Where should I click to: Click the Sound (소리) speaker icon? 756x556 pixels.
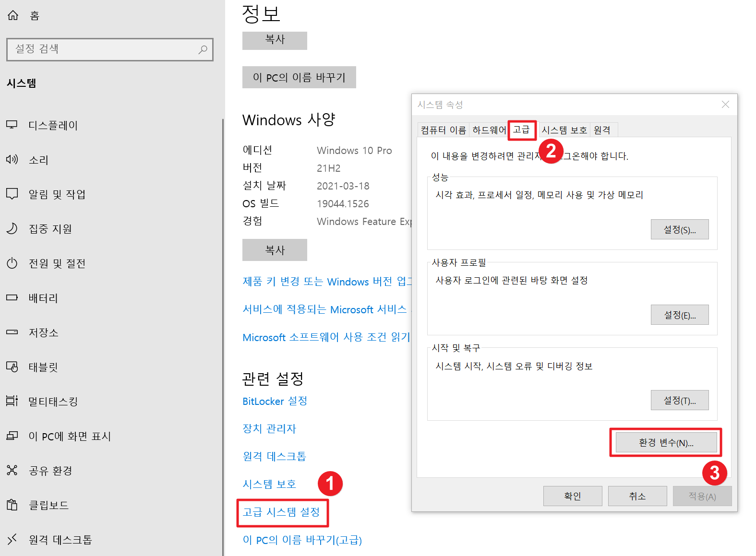point(12,159)
